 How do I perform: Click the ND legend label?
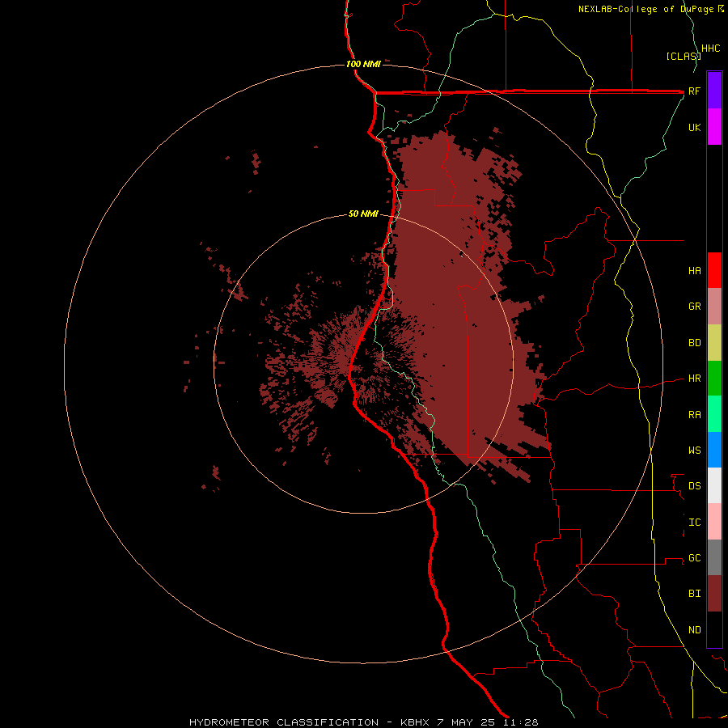(694, 630)
